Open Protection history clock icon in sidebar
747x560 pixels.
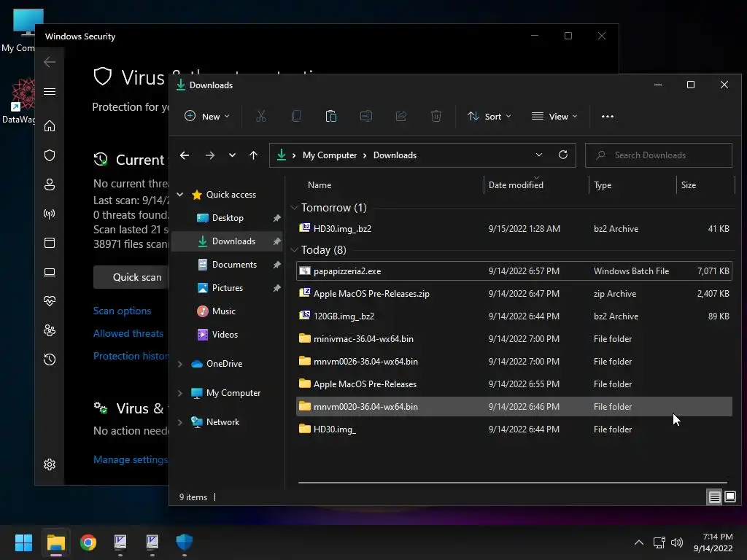50,359
